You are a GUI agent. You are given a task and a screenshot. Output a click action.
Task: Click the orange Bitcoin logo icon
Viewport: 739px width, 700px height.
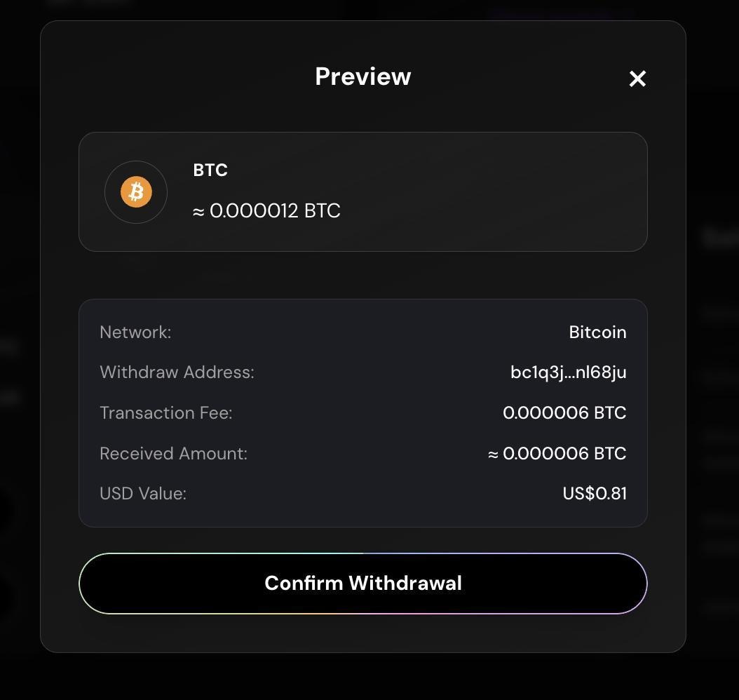click(136, 192)
